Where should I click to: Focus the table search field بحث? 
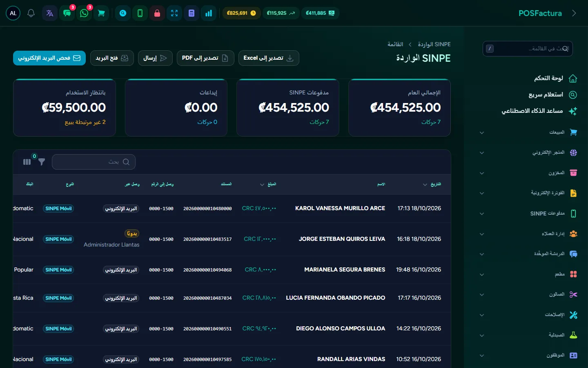click(94, 162)
